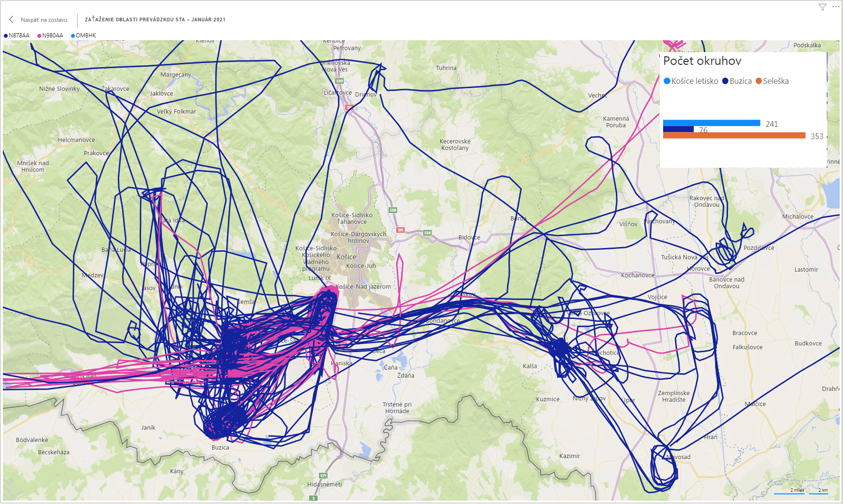Select the Košice letisko legend item

point(691,81)
